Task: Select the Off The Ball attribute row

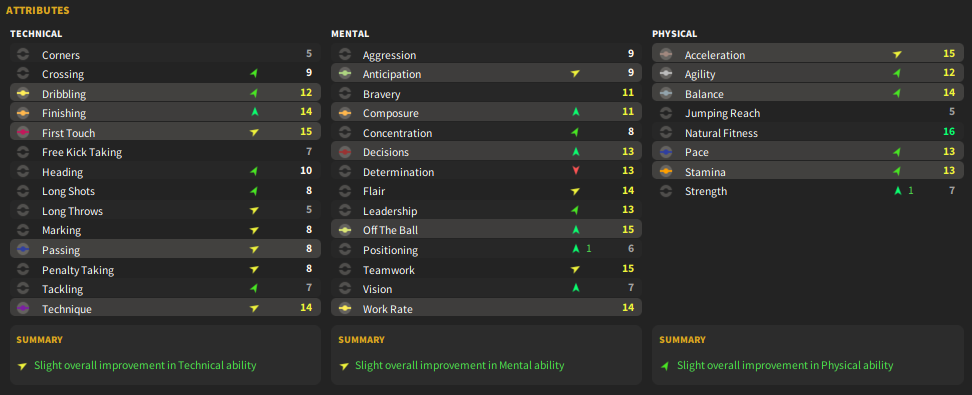Action: tap(487, 230)
